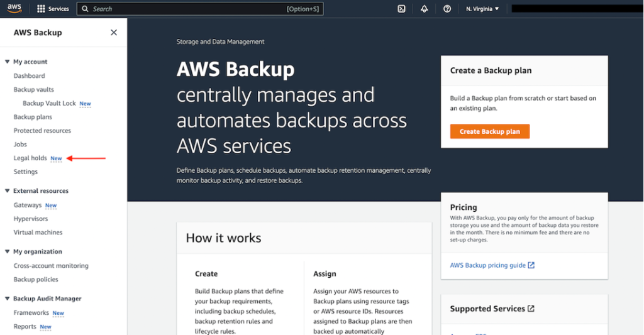This screenshot has width=644, height=335.
Task: Open Frameworks in Backup Audit Manager
Action: 31,313
